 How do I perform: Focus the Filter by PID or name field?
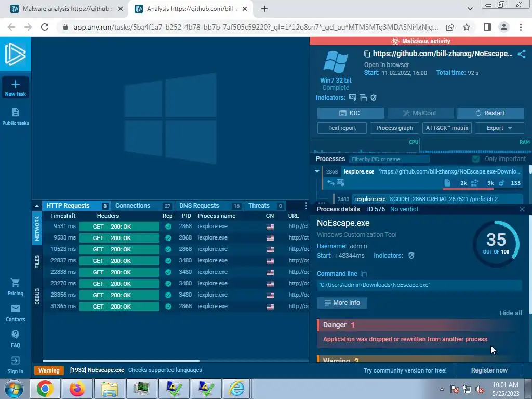pos(389,159)
